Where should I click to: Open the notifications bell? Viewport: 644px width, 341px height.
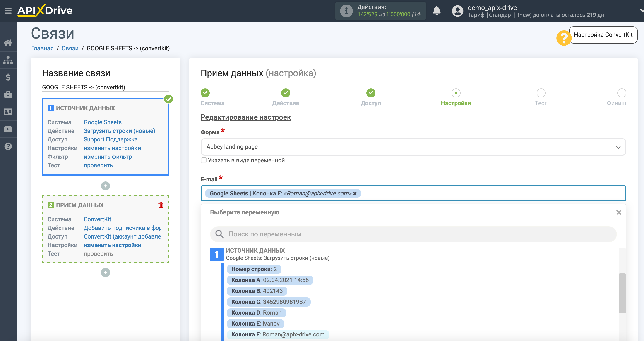[x=437, y=11]
